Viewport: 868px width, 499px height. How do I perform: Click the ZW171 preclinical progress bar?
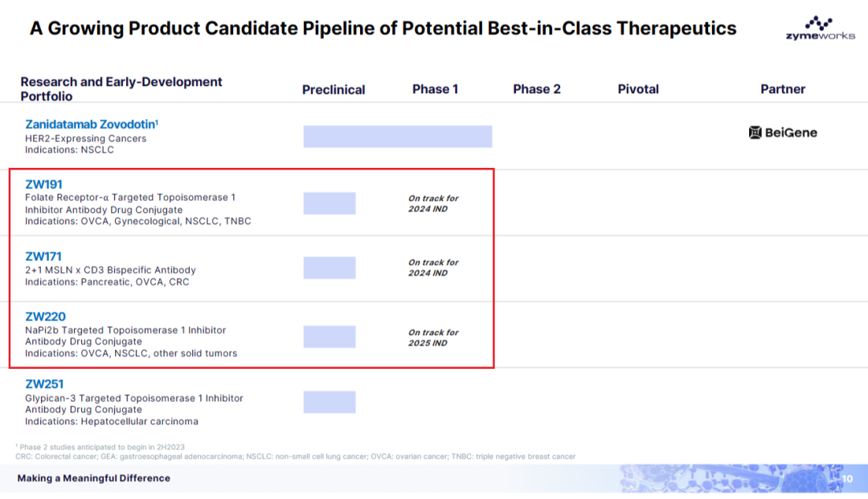[x=330, y=268]
